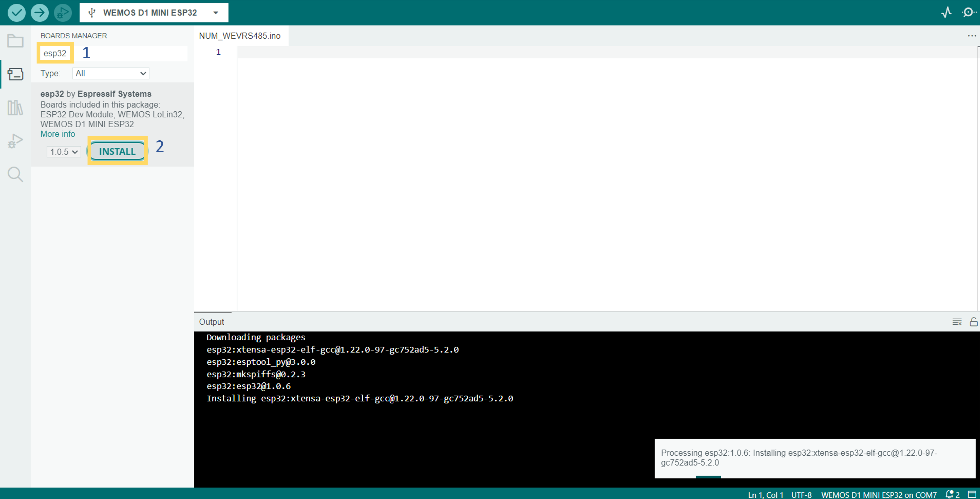The height and width of the screenshot is (499, 980).
Task: Start debugging with the debug toolbar icon
Action: (x=62, y=13)
